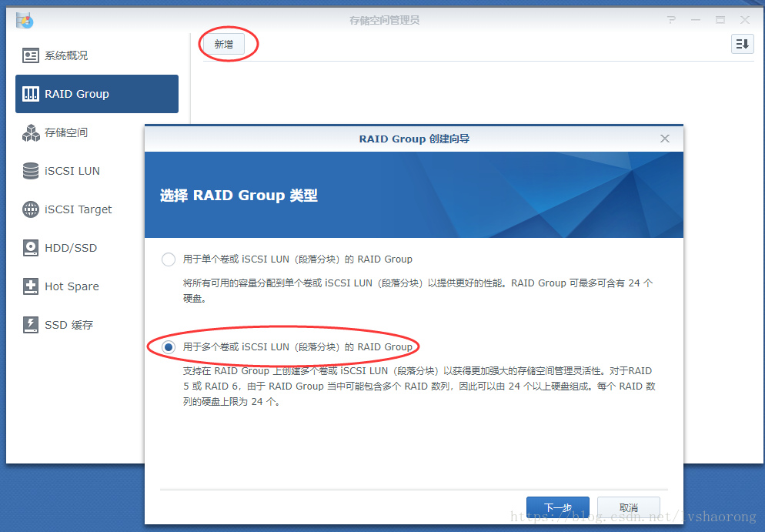Click the sort order icon at top right
Image resolution: width=765 pixels, height=532 pixels.
[x=742, y=44]
